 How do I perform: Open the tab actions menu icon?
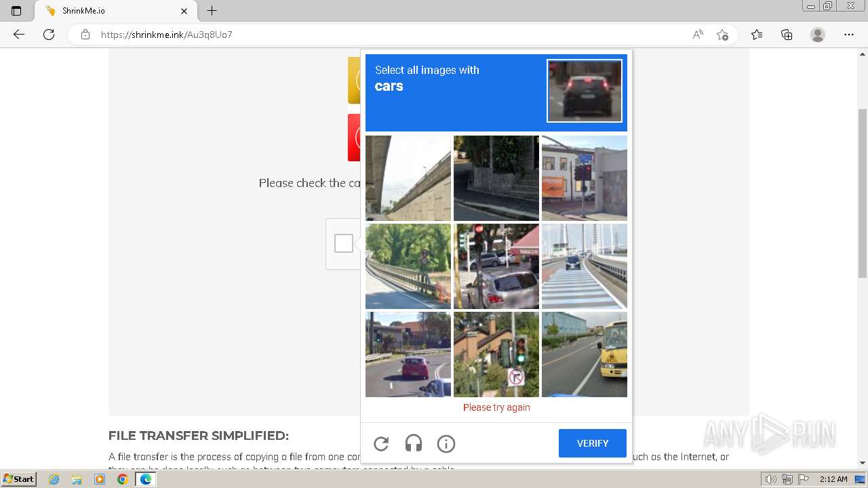tap(16, 11)
